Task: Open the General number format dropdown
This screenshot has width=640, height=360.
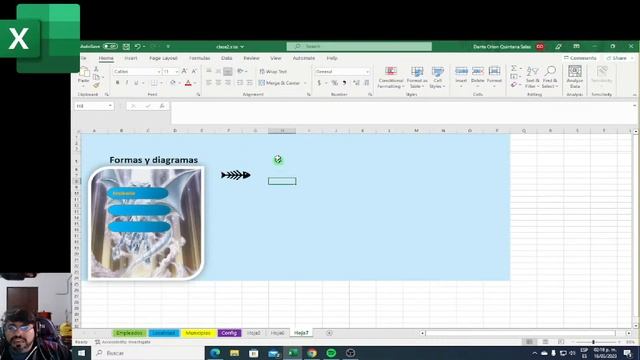Action: tap(367, 71)
